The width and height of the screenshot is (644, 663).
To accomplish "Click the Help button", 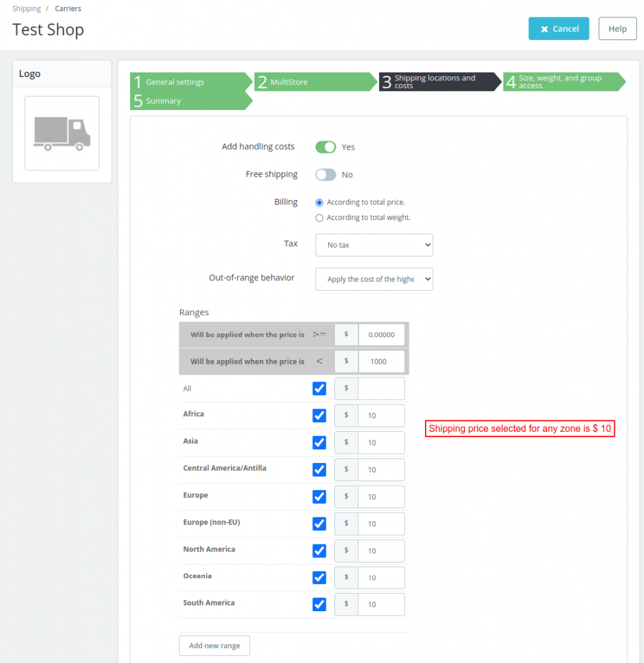I will tap(617, 29).
